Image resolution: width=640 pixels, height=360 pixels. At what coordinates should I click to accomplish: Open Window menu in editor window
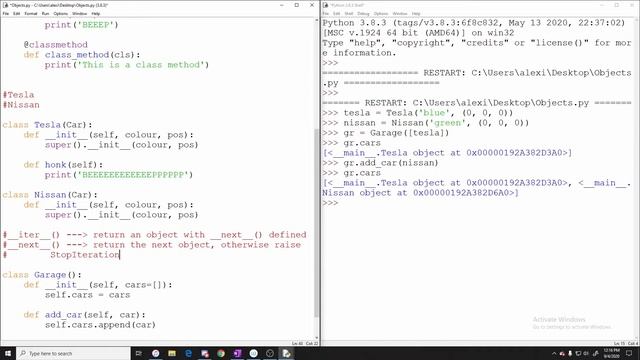point(80,13)
